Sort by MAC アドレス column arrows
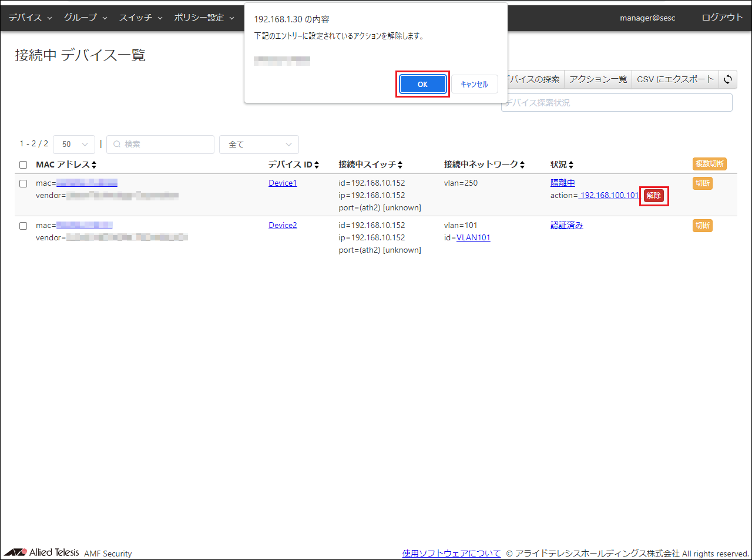752x560 pixels. click(x=94, y=165)
